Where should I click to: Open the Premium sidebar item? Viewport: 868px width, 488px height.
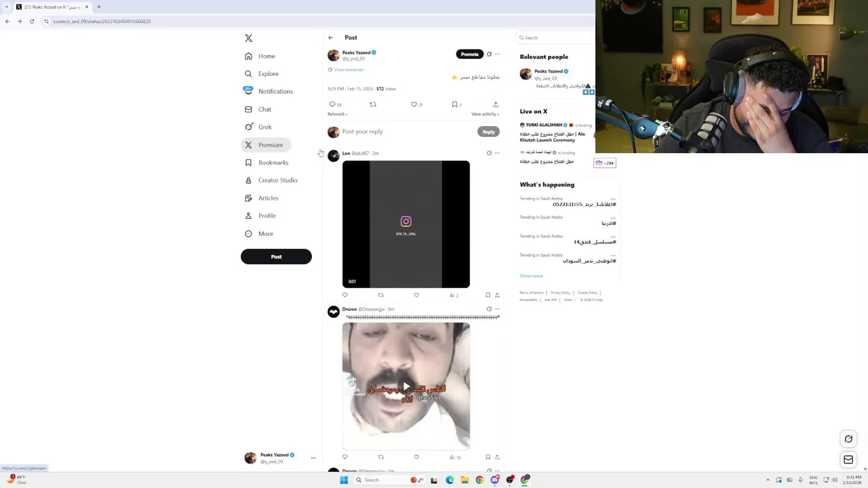pos(265,145)
